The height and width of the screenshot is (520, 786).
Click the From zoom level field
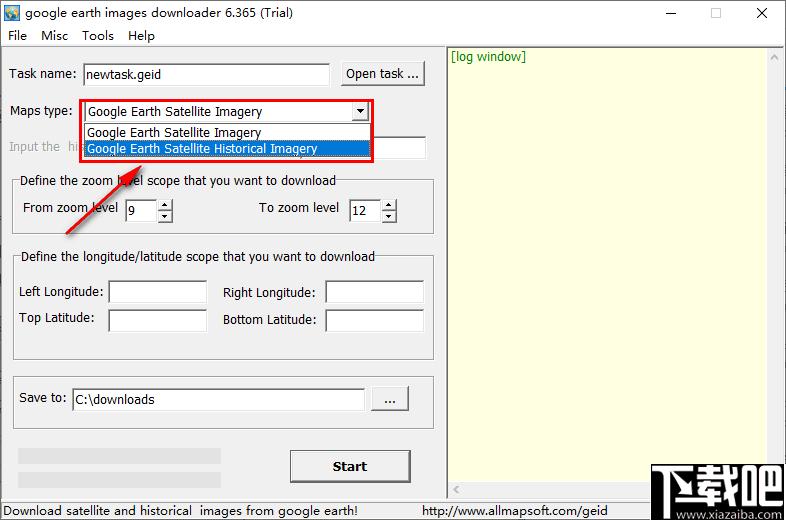point(142,210)
